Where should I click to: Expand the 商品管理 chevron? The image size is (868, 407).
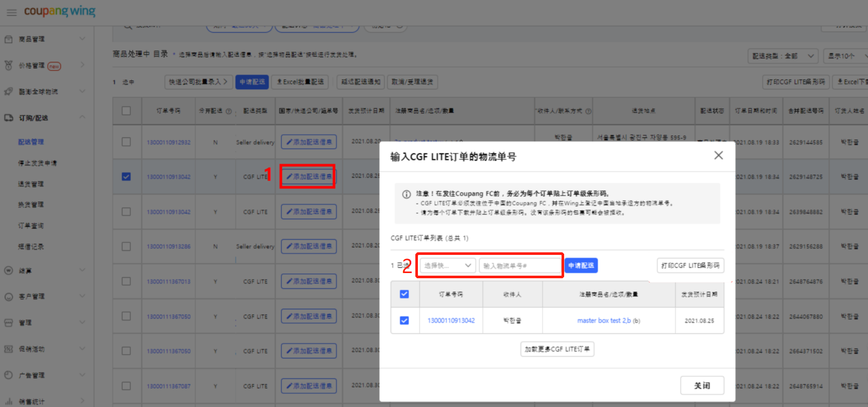point(82,38)
